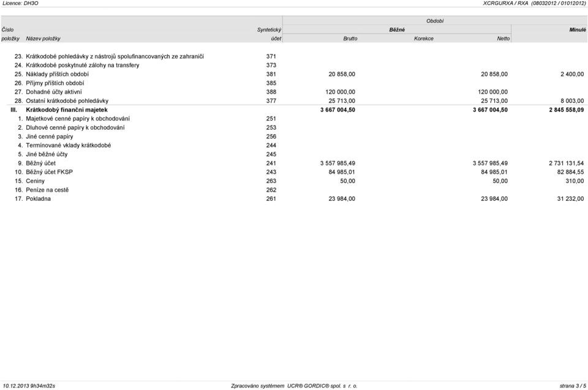
Task: Select the 'Běžný účet FKSP' row label
Action: point(49,172)
